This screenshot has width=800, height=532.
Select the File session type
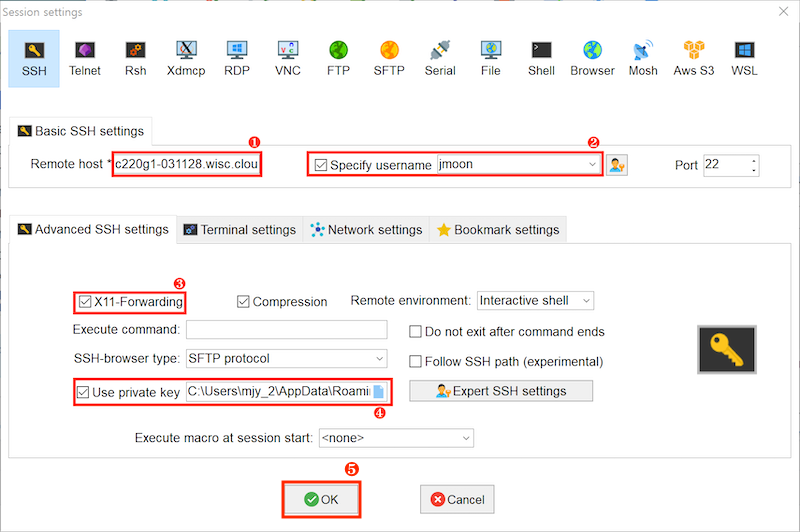click(491, 59)
